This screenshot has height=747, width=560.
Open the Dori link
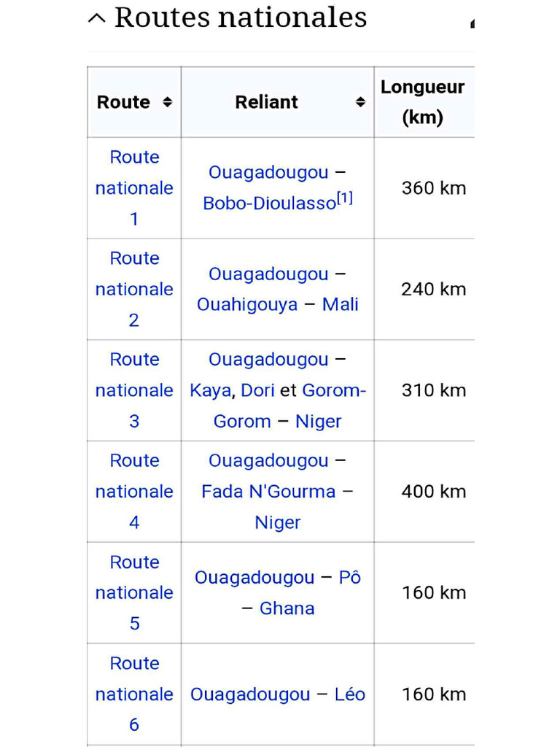[x=257, y=390]
